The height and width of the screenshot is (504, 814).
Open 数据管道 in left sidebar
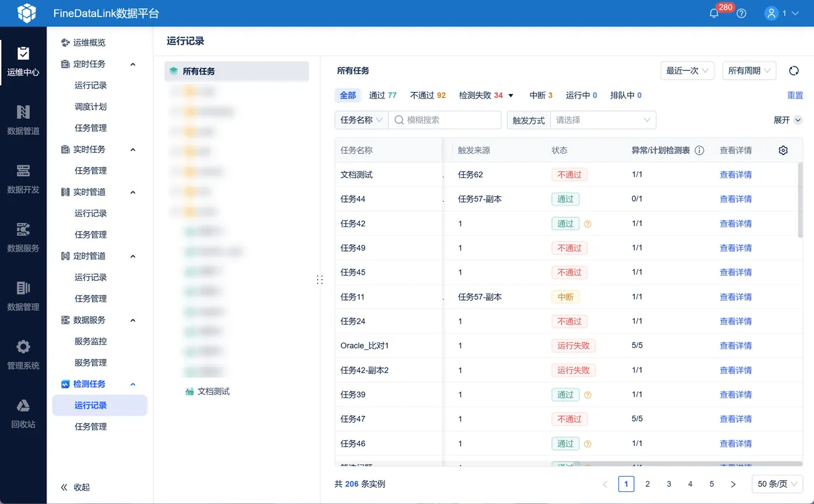coord(24,120)
